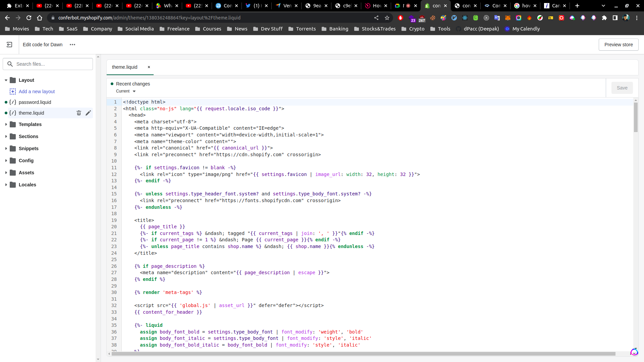644x362 pixels.
Task: Expand the Templates folder
Action: 6,124
